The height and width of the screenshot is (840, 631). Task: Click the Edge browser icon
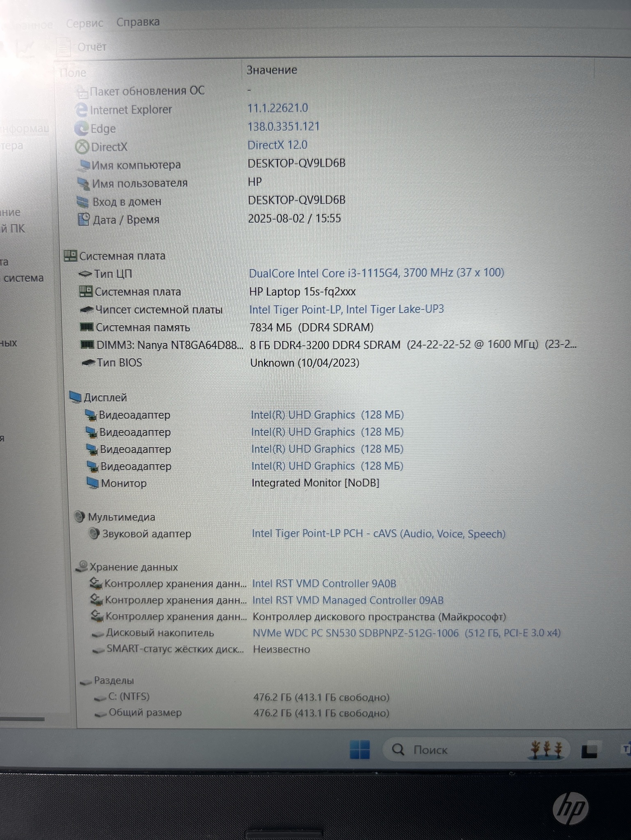tap(82, 129)
